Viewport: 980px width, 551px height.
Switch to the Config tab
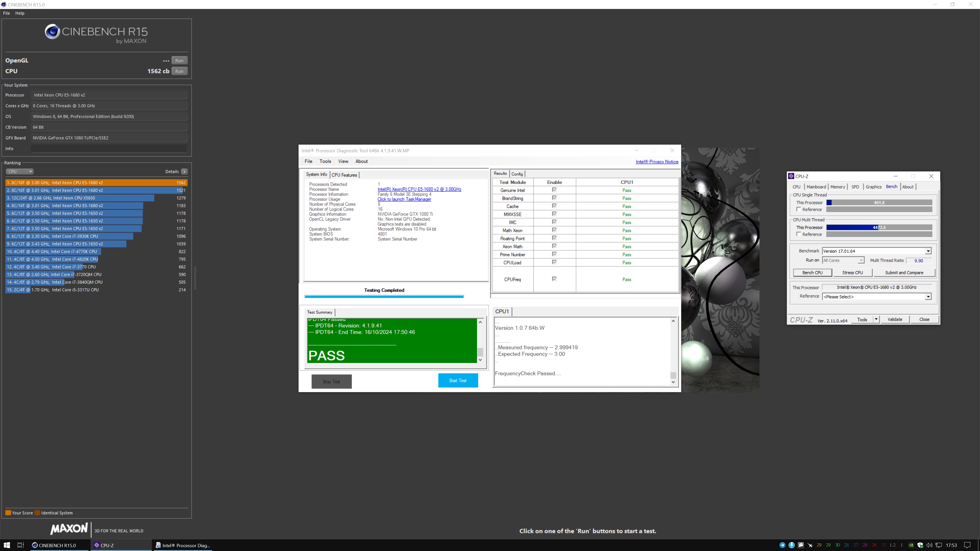pos(517,174)
